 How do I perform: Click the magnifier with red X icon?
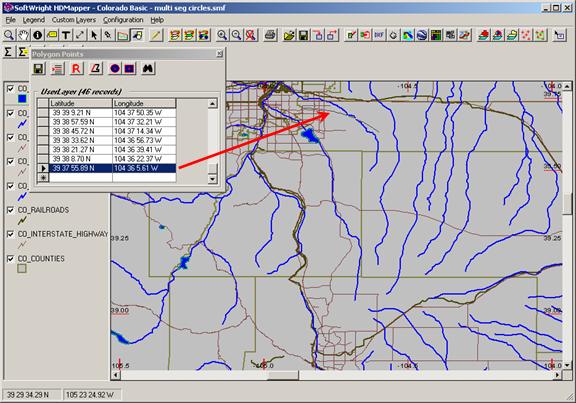click(251, 35)
